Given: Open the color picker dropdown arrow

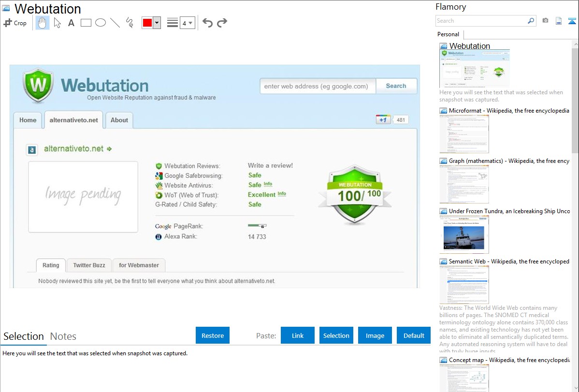Looking at the screenshot, I should coord(157,23).
